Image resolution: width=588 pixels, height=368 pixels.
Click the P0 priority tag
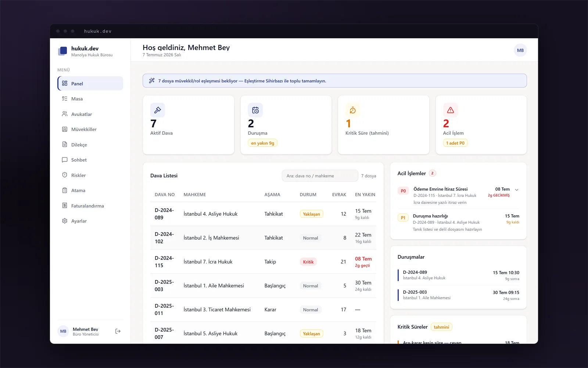(x=403, y=191)
